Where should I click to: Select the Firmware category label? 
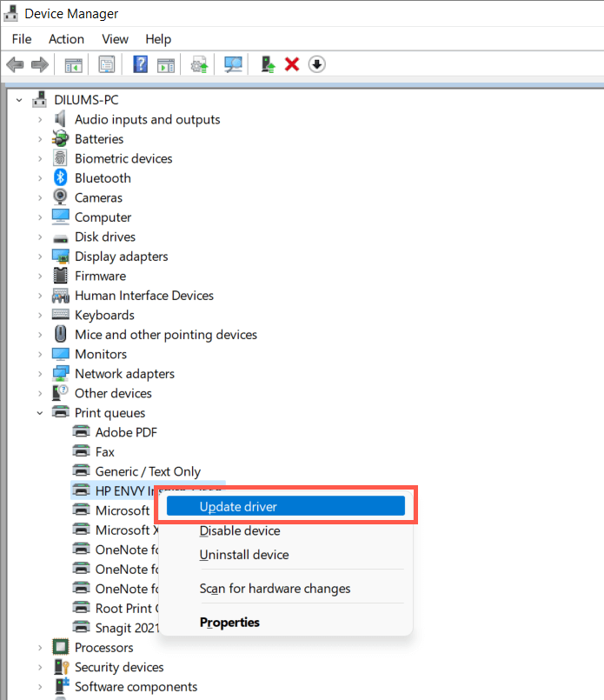click(x=100, y=276)
